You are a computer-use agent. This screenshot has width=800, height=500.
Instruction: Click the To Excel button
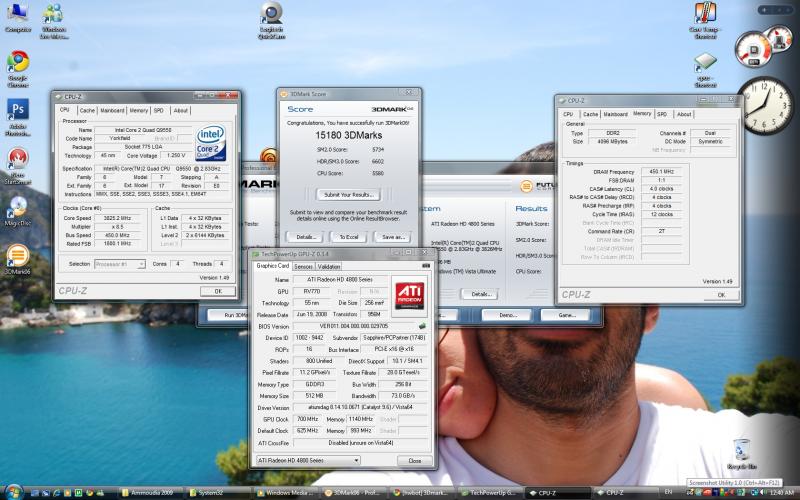click(348, 237)
